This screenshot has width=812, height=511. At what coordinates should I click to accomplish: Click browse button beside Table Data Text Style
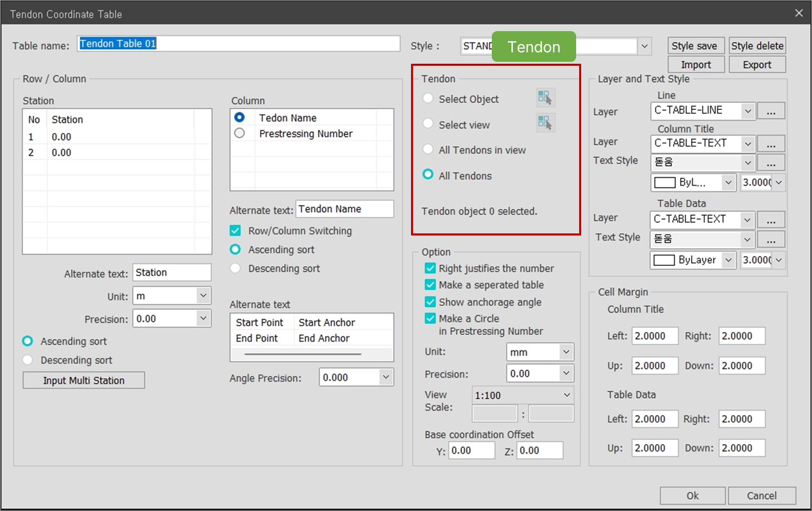[x=771, y=239]
